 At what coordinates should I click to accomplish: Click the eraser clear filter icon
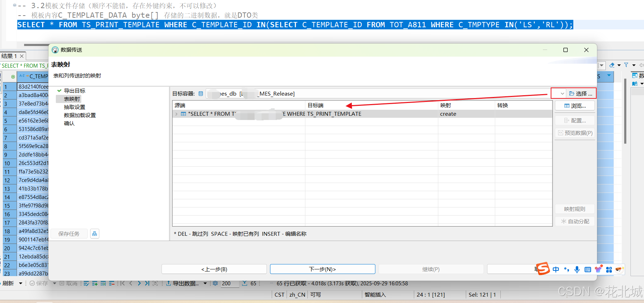click(612, 65)
